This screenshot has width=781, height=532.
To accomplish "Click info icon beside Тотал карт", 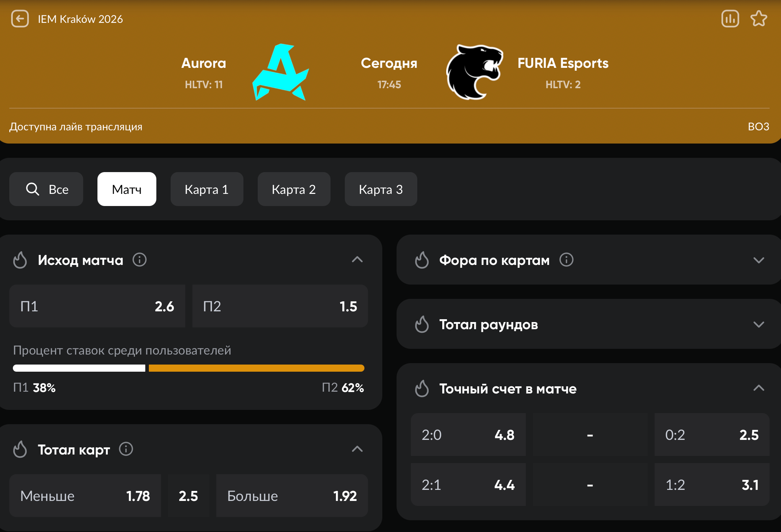I will [x=126, y=449].
